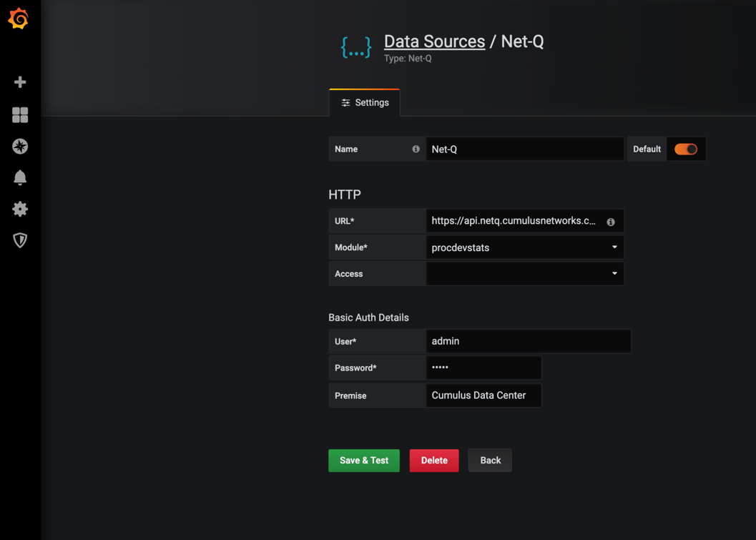
Task: Open the Alerting bell icon
Action: pos(20,177)
